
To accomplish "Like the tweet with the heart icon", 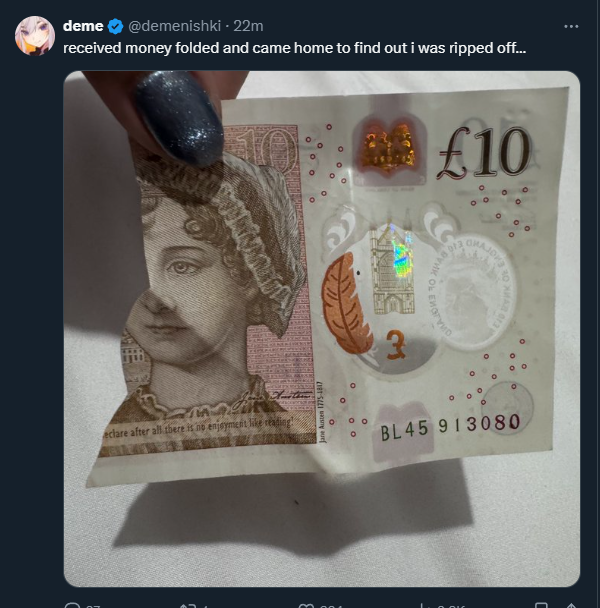I will [304, 605].
